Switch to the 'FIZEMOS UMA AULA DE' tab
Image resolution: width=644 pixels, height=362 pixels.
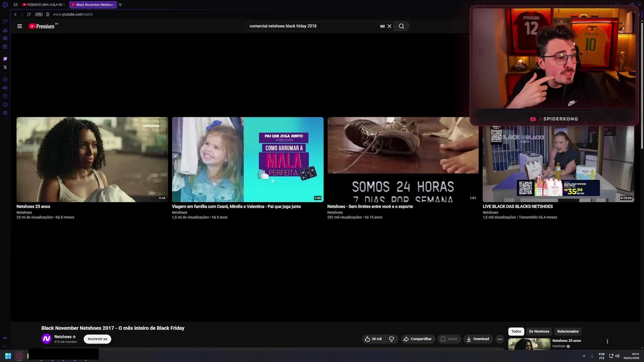(x=44, y=5)
